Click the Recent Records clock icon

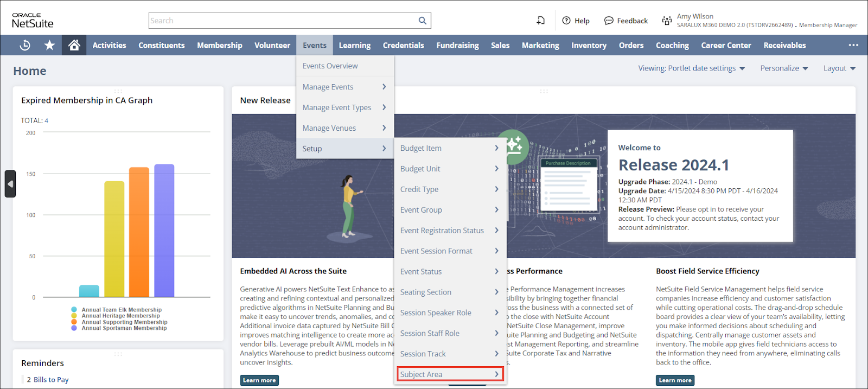click(25, 46)
